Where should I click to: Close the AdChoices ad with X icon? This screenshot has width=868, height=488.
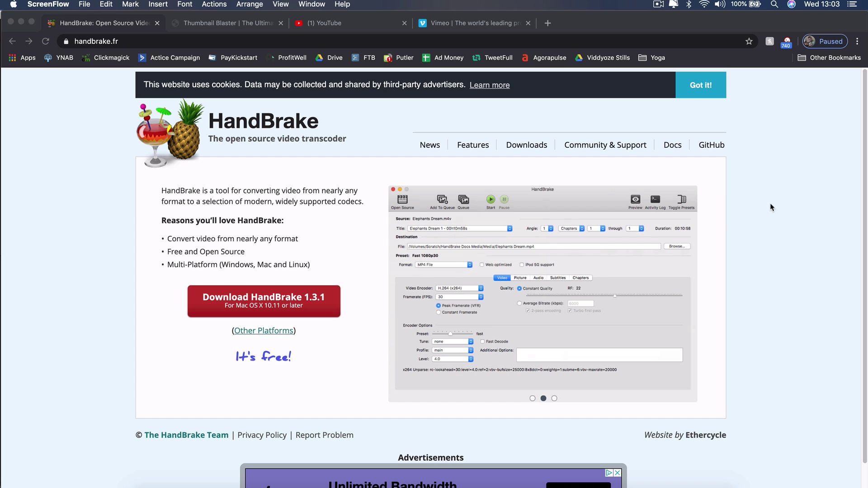point(617,473)
